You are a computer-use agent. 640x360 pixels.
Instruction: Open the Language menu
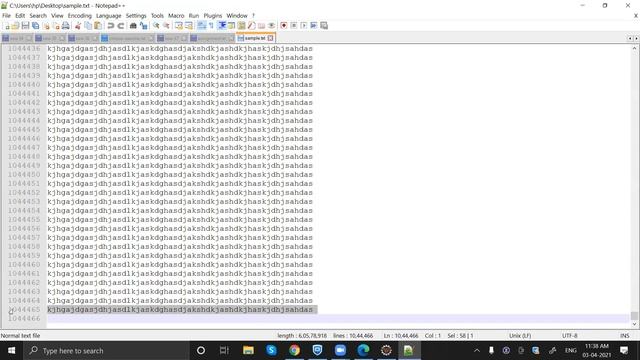click(109, 16)
